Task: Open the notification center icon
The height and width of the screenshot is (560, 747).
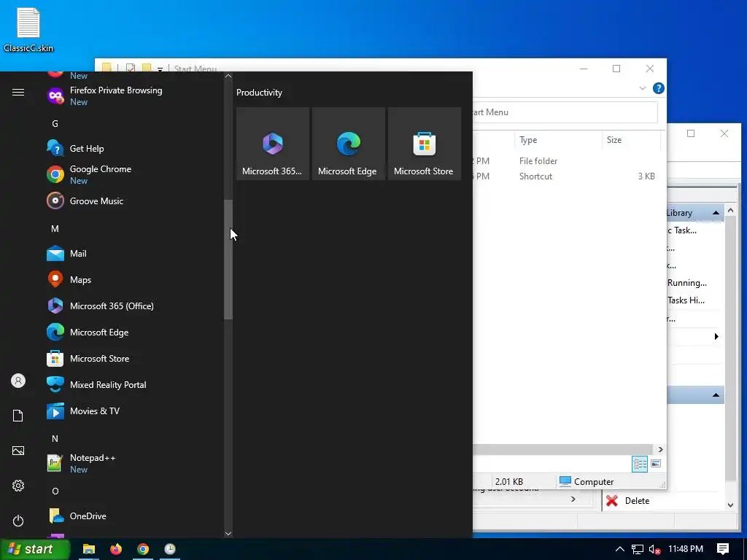Action: pyautogui.click(x=723, y=549)
